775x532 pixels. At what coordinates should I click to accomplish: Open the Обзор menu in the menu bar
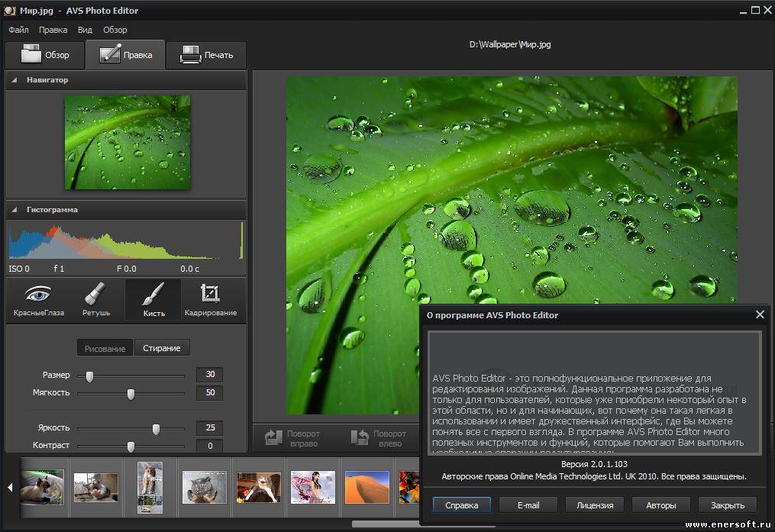click(115, 30)
